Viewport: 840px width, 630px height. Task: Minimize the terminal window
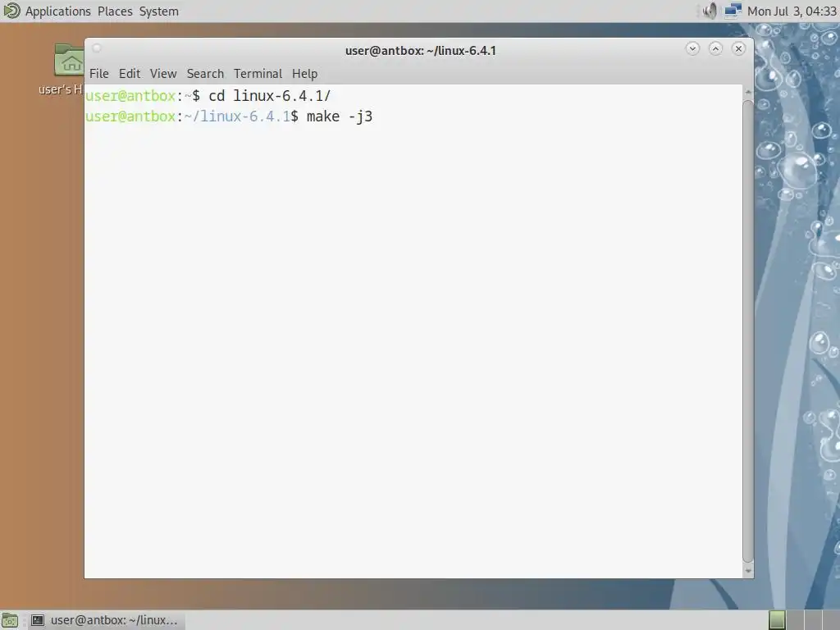click(692, 48)
